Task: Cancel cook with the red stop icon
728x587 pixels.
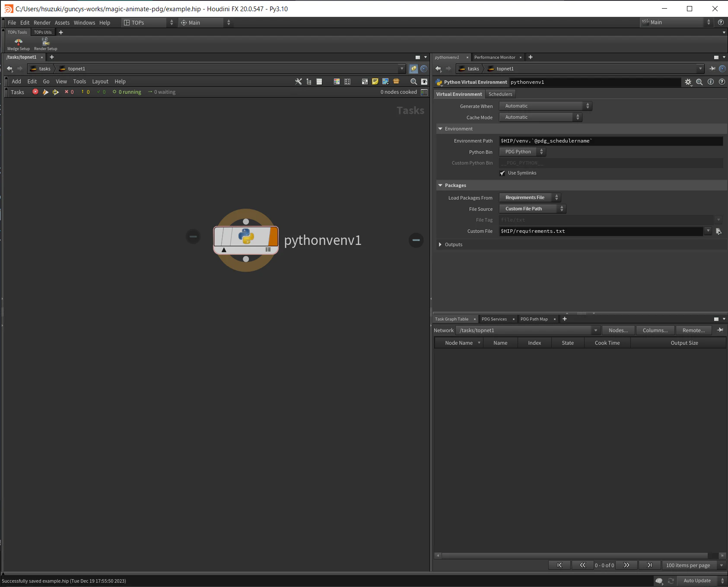Action: [35, 92]
